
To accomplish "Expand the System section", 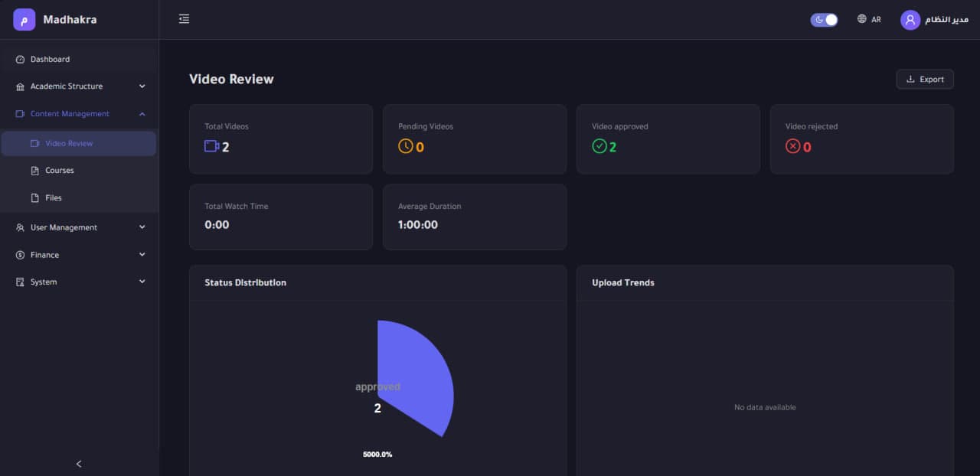I will coord(42,282).
